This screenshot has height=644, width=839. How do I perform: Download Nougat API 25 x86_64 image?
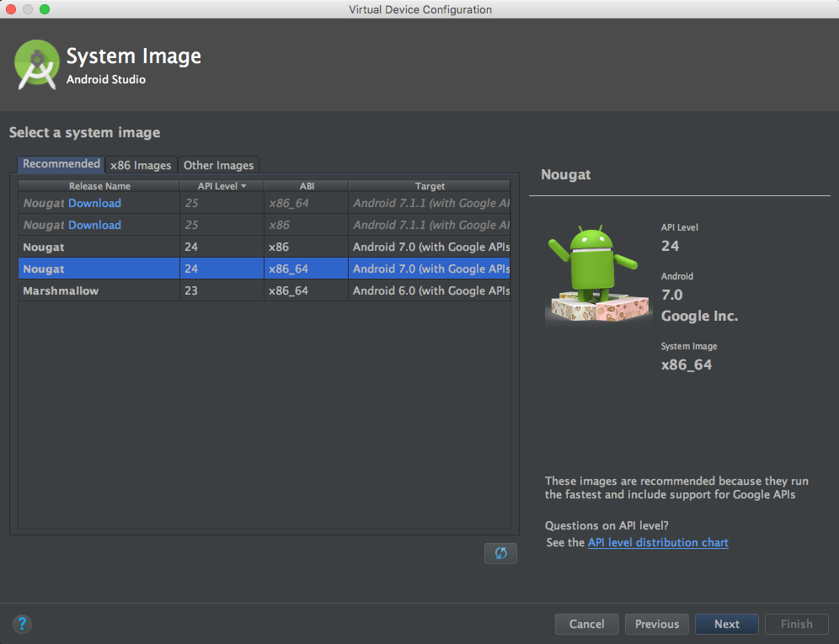(94, 203)
